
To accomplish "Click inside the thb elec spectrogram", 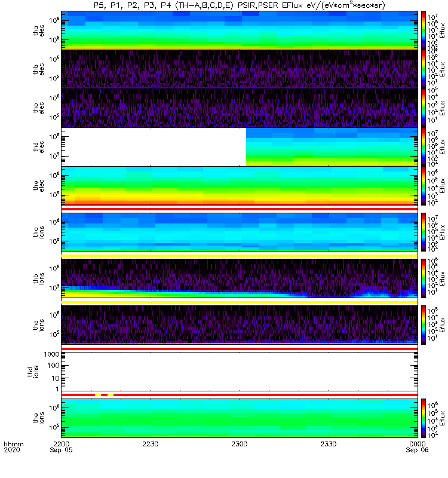I will tap(240, 69).
